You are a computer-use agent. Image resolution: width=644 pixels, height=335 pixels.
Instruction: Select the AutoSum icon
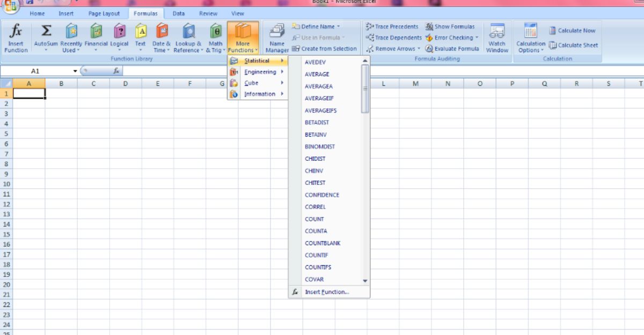(46, 36)
